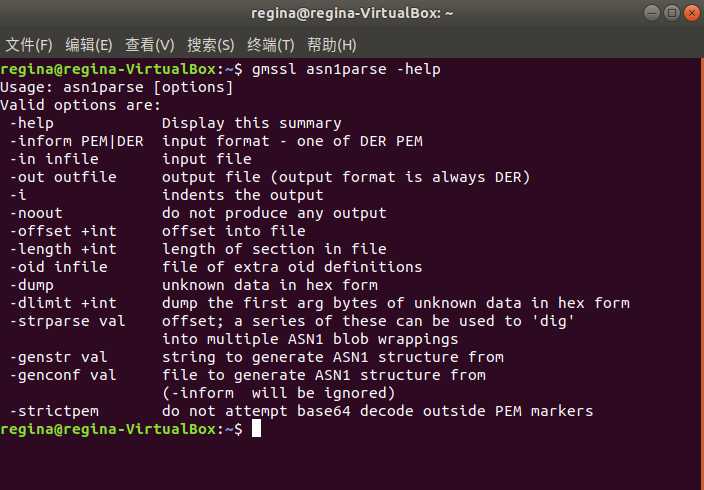Click the '-oid infile' option text
The height and width of the screenshot is (490, 704).
58,267
